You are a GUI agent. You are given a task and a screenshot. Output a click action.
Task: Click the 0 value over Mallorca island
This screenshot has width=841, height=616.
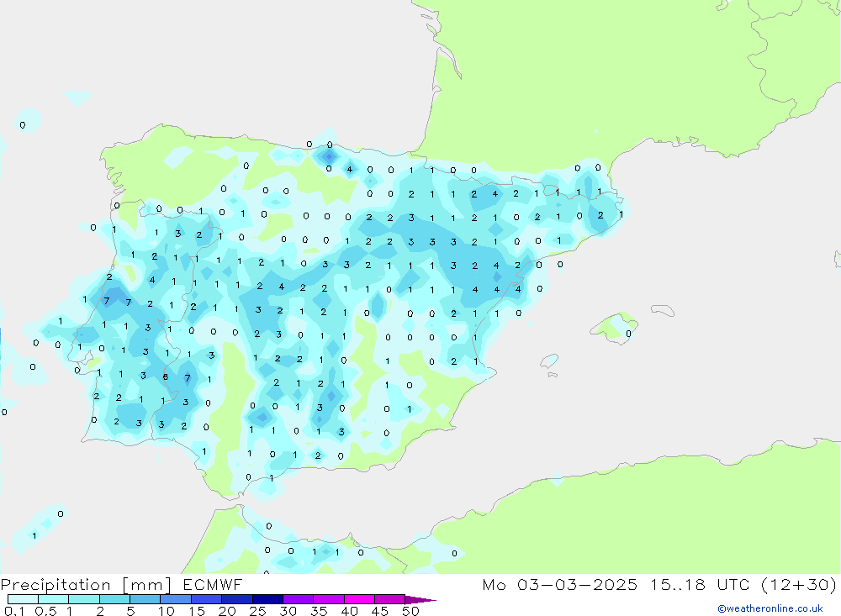pyautogui.click(x=628, y=334)
